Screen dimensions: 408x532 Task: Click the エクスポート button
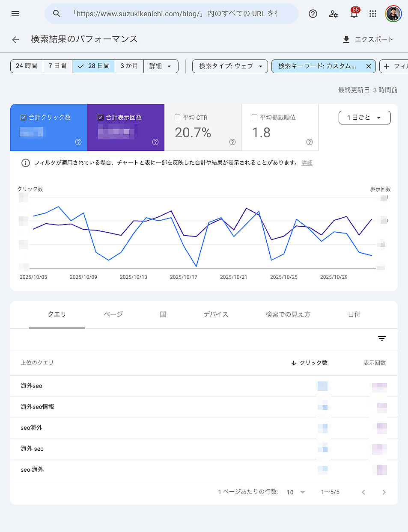368,39
